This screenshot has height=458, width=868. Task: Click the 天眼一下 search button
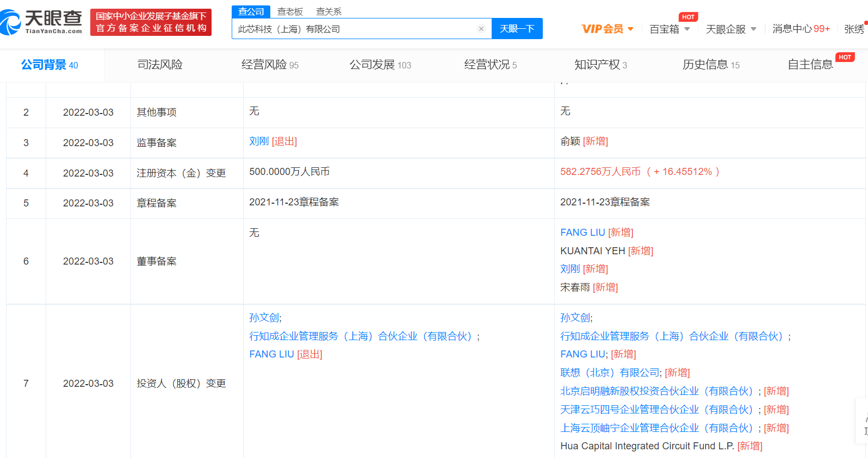click(517, 29)
